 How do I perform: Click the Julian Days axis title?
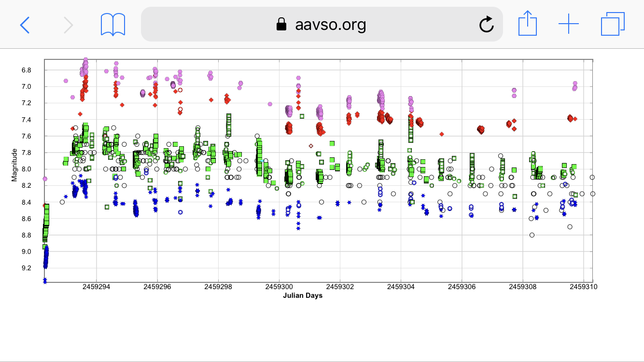coord(303,295)
